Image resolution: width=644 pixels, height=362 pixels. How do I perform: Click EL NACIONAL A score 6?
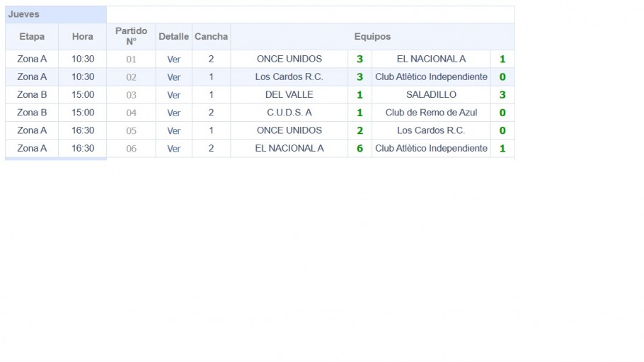pos(360,149)
